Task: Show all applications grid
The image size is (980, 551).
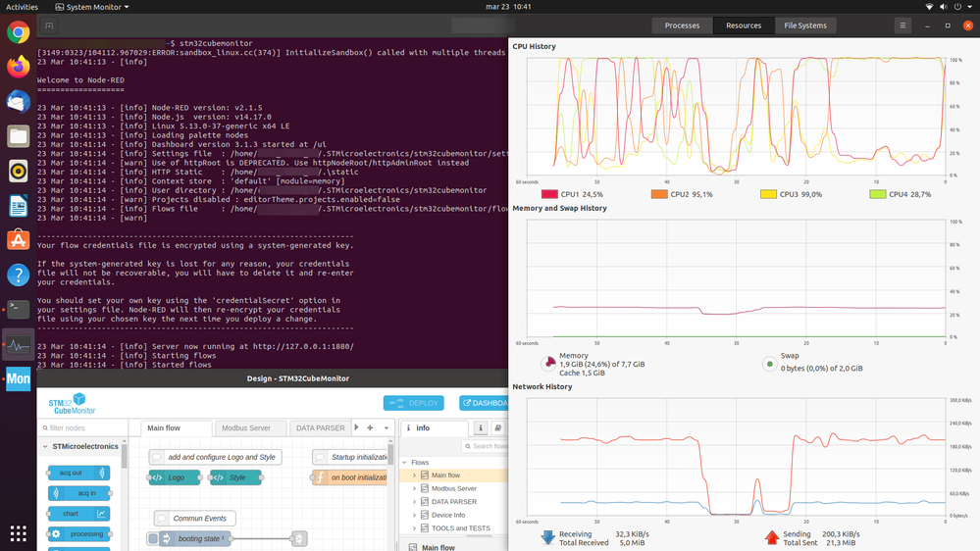Action: coord(18,533)
